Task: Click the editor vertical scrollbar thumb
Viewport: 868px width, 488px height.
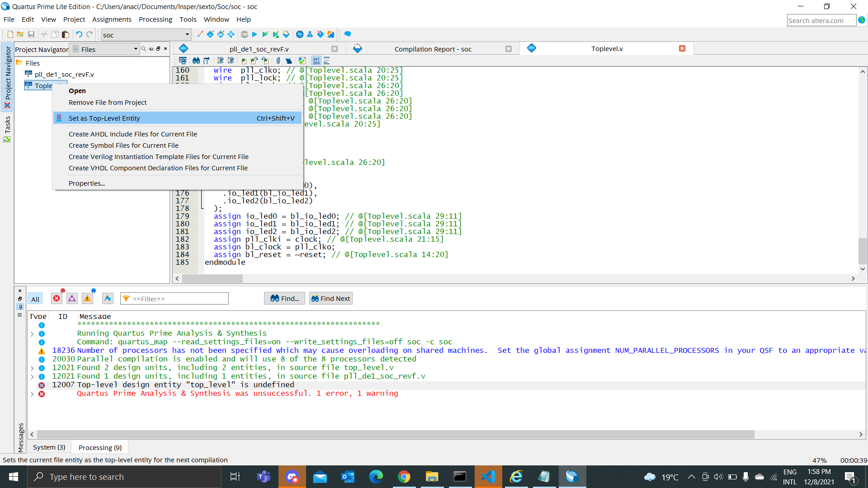Action: click(x=863, y=251)
